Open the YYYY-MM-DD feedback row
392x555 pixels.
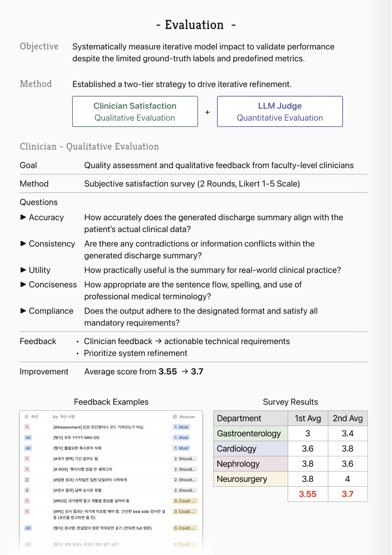pos(76,438)
